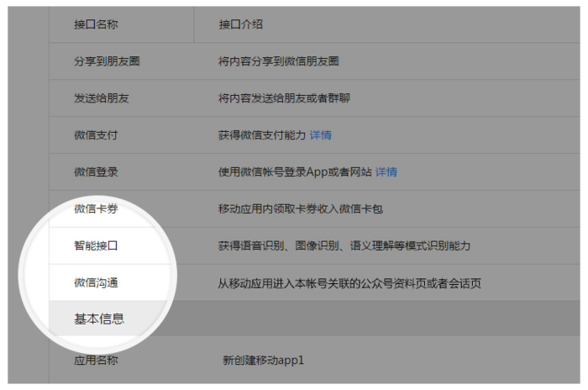Viewport: 588px width, 390px height.
Task: Open 详情 link next to 使用微信帐号登录App或者网站
Action: (x=386, y=172)
